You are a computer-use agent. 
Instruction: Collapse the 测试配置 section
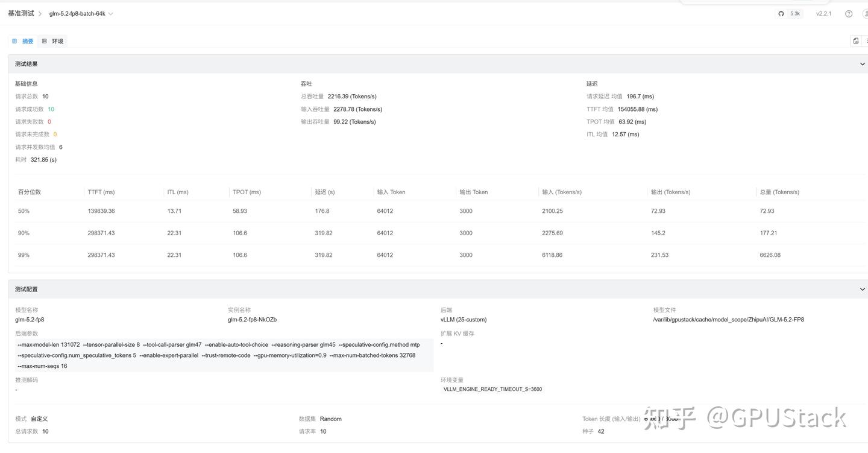862,290
